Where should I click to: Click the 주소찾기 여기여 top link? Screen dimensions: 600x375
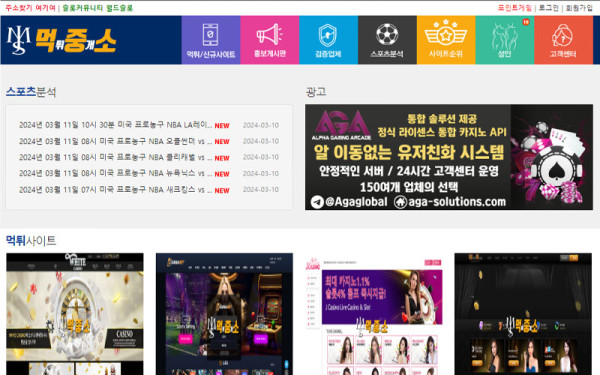point(30,8)
